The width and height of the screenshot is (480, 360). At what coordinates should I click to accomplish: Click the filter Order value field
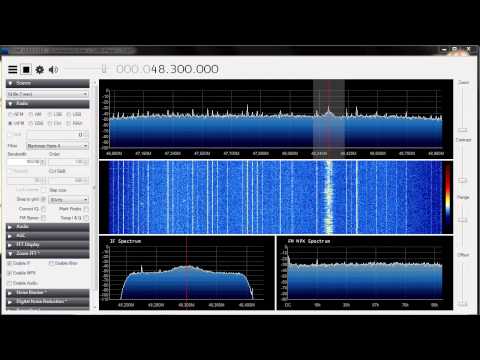tap(69, 162)
